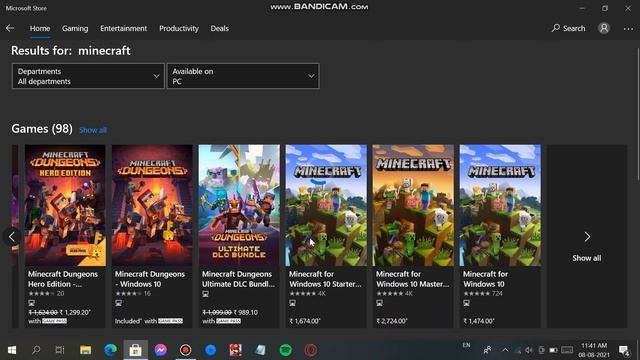
Task: Click the ₹ 1,674.00 price text
Action: pos(305,321)
